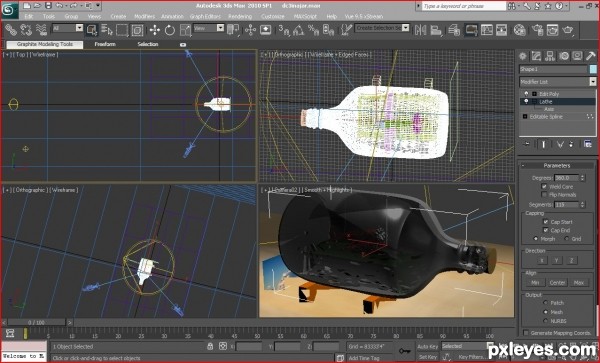Toggle the Edit Poly modifier lightbulb
Viewport: 600px width, 363px height.
pyautogui.click(x=526, y=94)
